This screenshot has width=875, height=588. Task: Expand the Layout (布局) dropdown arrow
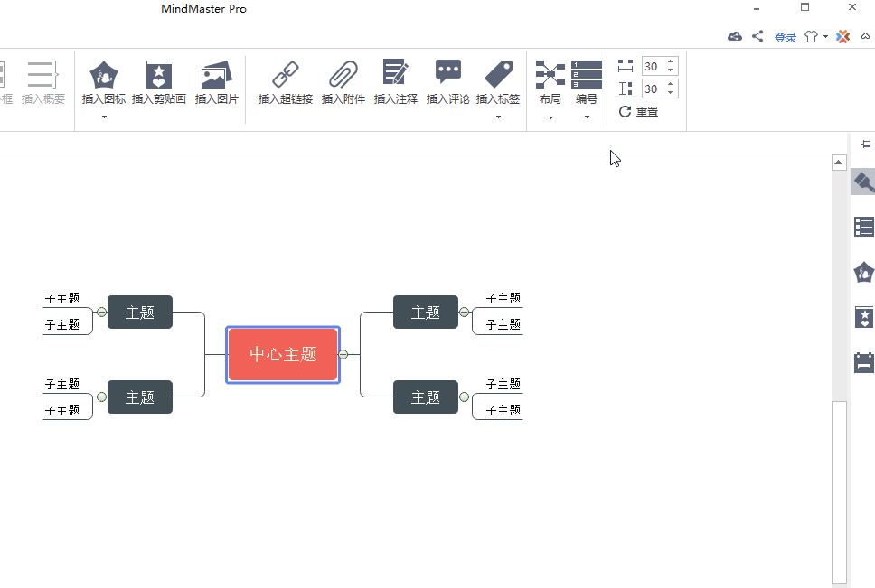point(550,117)
